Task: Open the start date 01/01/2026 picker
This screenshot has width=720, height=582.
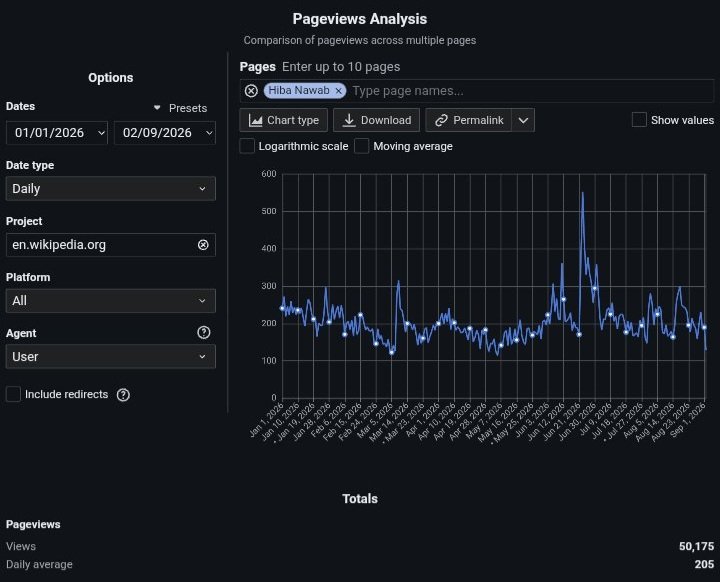Action: point(57,133)
